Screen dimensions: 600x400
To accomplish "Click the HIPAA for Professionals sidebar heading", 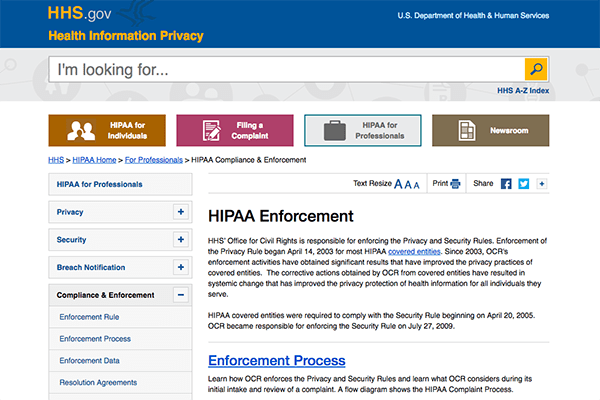I will pos(99,184).
